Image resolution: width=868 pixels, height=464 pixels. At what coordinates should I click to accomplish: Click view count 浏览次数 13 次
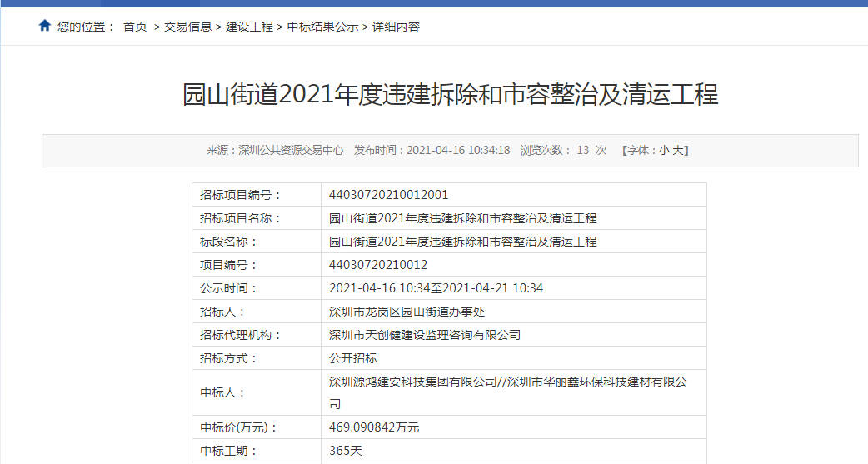[564, 151]
